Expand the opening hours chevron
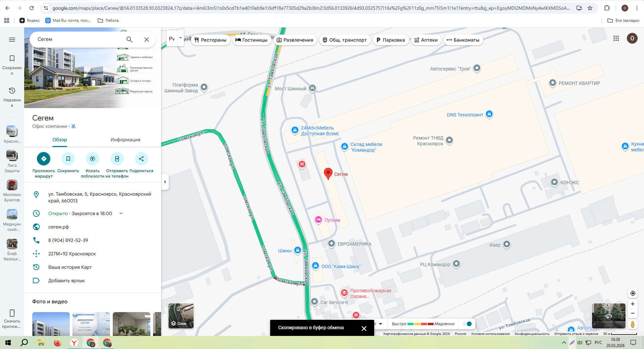The height and width of the screenshot is (349, 644). coord(121,213)
